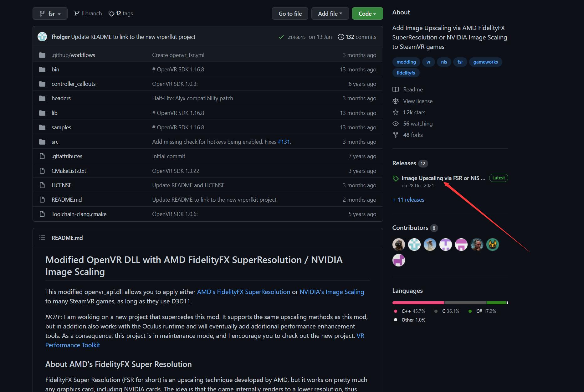This screenshot has height=392, width=584.
Task: Select the nis topic tag
Action: 444,62
